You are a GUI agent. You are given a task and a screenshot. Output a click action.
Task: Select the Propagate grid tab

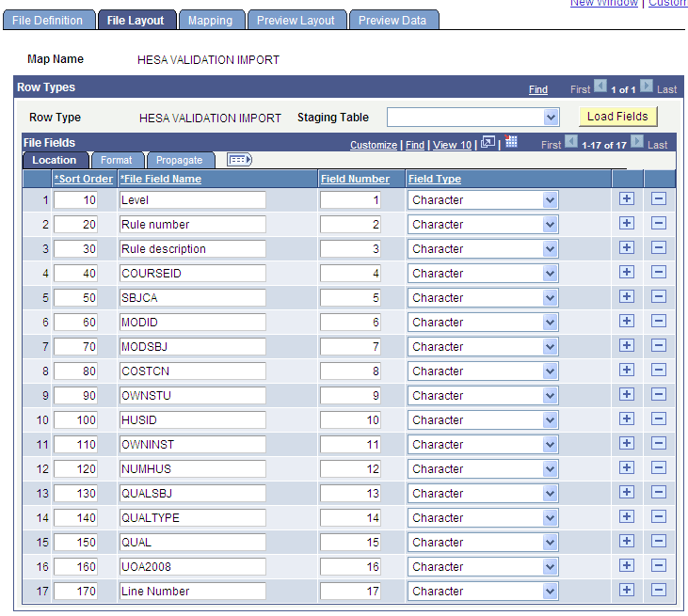click(180, 160)
